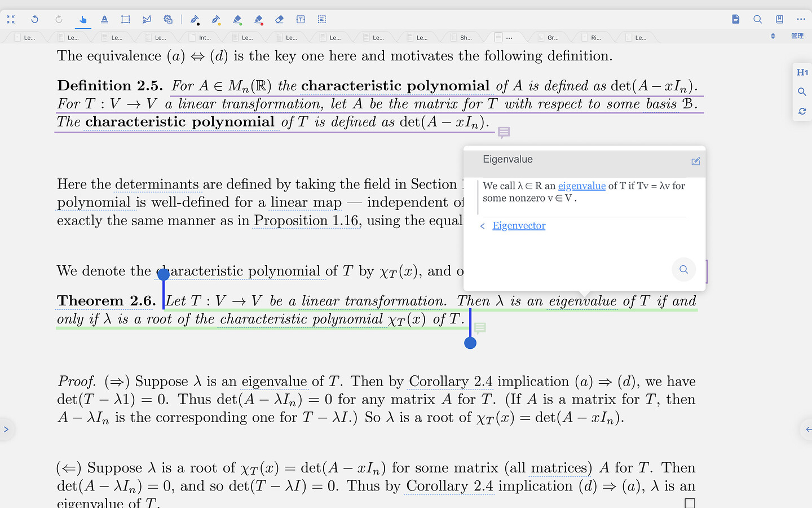
Task: Open the gear card settings tool
Action: 168,19
